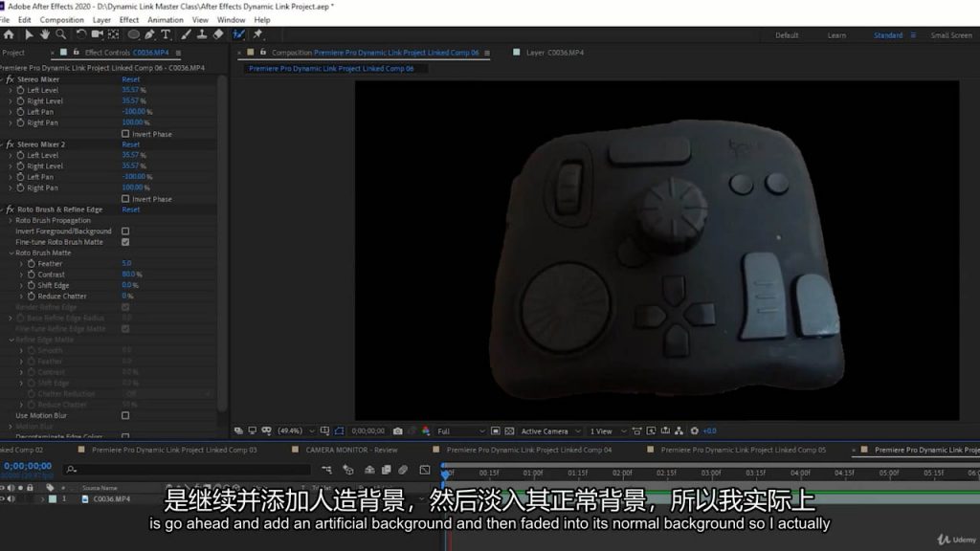980x551 pixels.
Task: Enable the Use Motion Blur checkbox
Action: click(125, 415)
